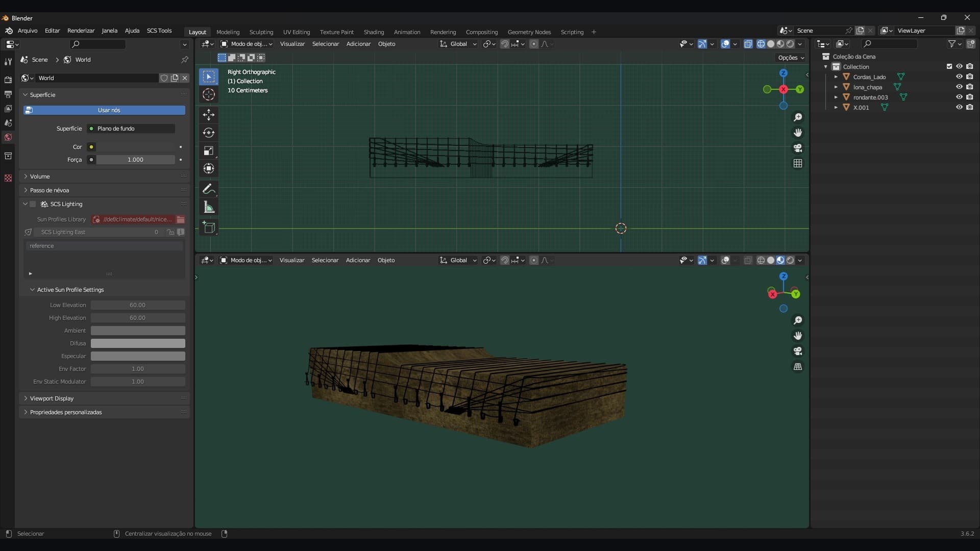Add a new workspace with plus button
Screen dimensions: 980x551
[594, 32]
